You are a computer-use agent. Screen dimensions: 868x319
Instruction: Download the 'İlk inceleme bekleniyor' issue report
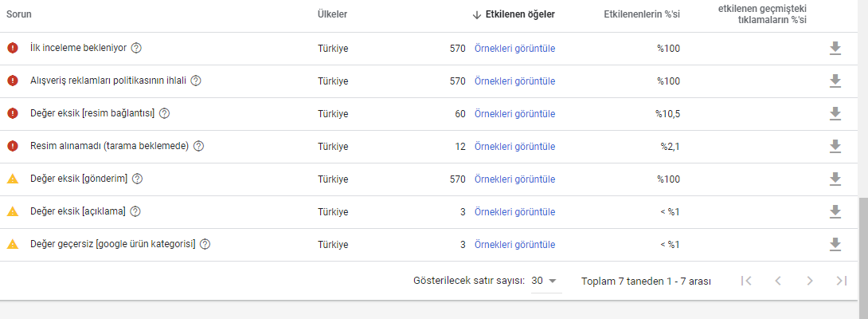(835, 49)
